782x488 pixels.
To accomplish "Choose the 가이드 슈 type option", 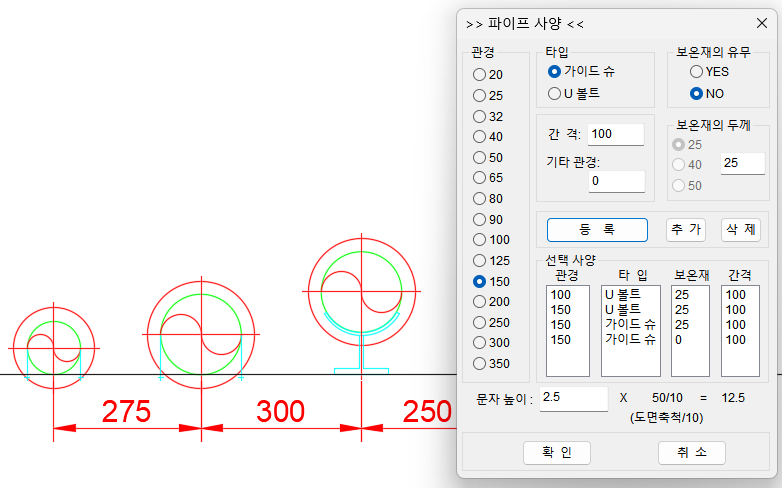I will (x=555, y=72).
